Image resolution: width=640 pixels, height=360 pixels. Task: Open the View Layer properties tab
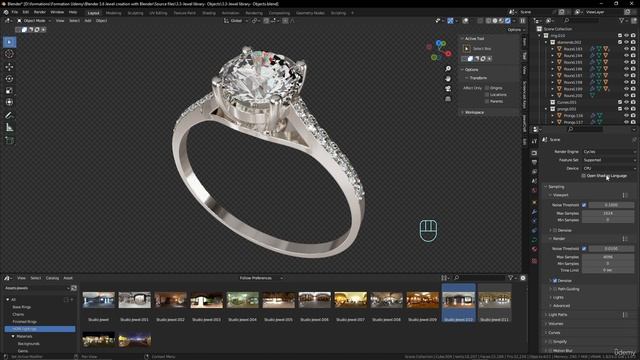click(x=534, y=172)
